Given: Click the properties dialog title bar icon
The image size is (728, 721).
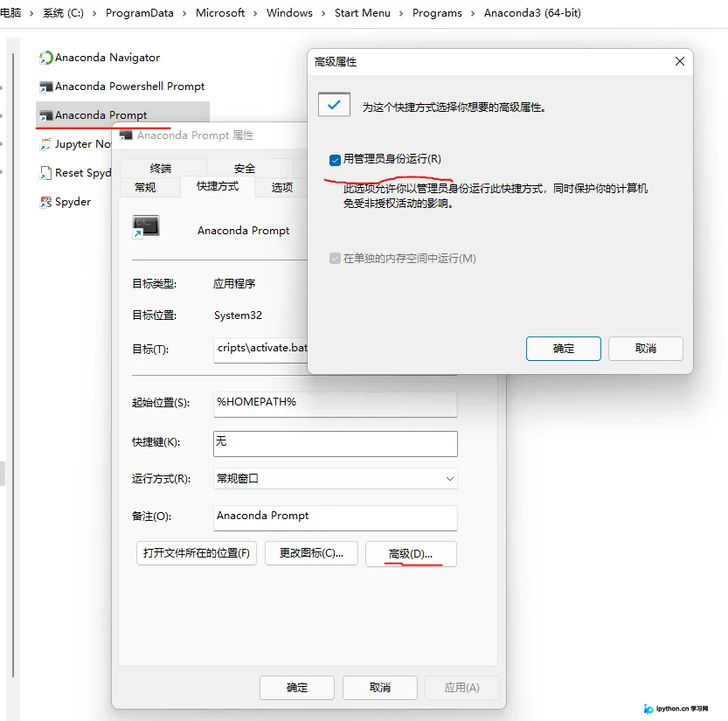Looking at the screenshot, I should 126,135.
